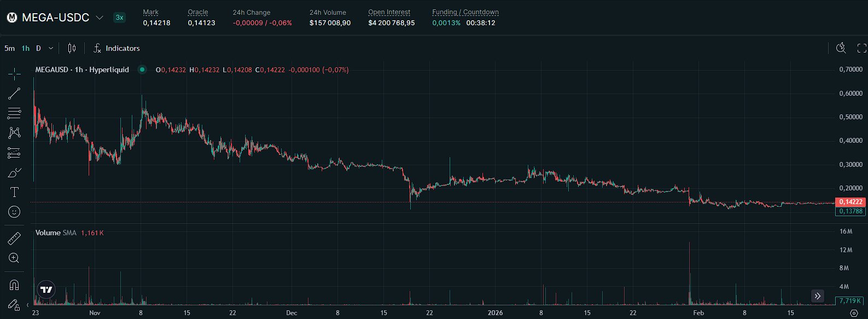The image size is (868, 319).
Task: Toggle magnet mode for drawings
Action: click(14, 285)
